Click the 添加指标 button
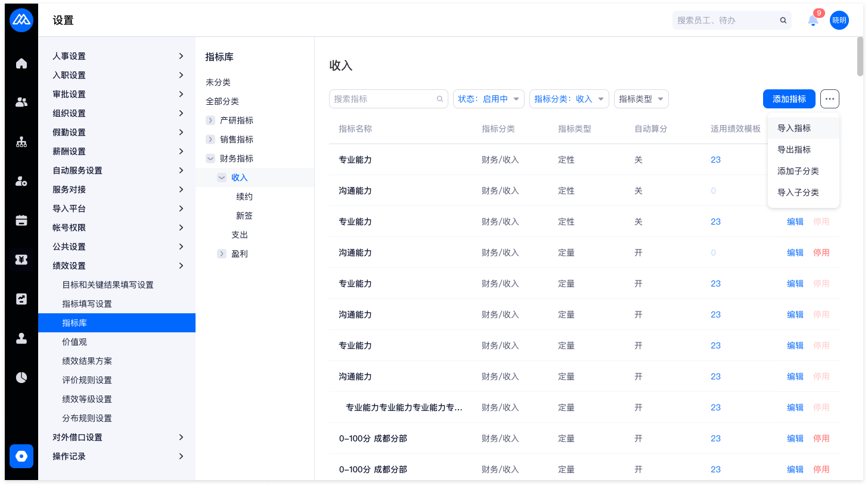The image size is (868, 486). coord(789,99)
